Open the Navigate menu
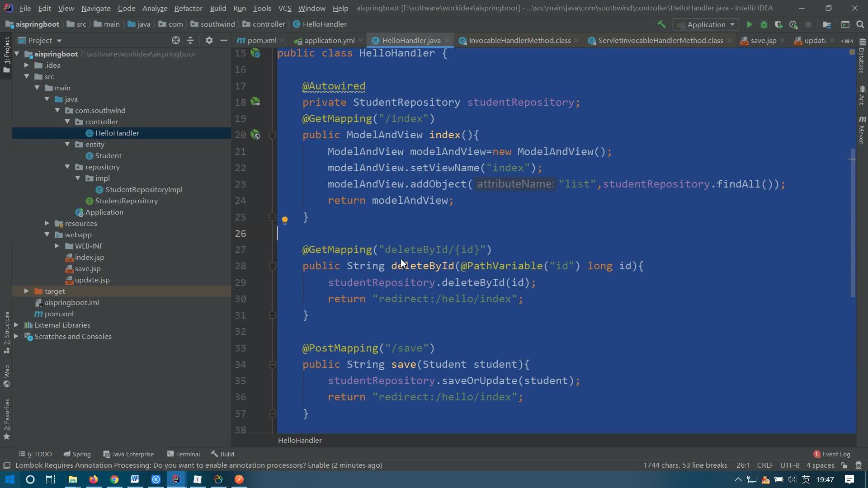868x488 pixels. click(96, 8)
